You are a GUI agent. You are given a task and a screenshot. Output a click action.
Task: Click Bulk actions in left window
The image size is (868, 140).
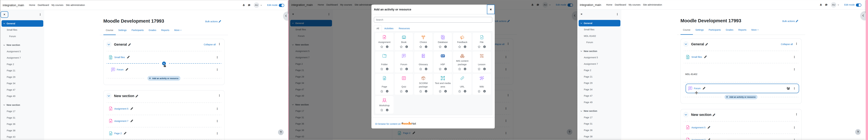click(x=213, y=22)
